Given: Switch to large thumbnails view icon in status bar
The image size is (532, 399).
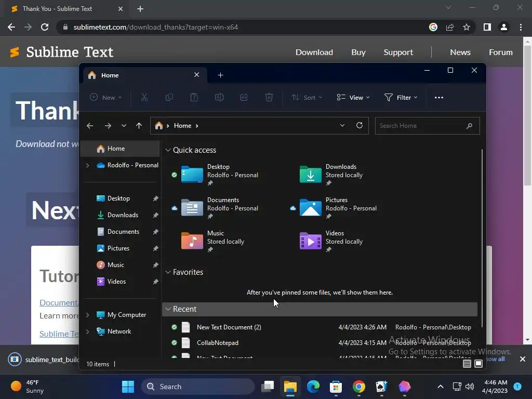Looking at the screenshot, I should [x=478, y=364].
